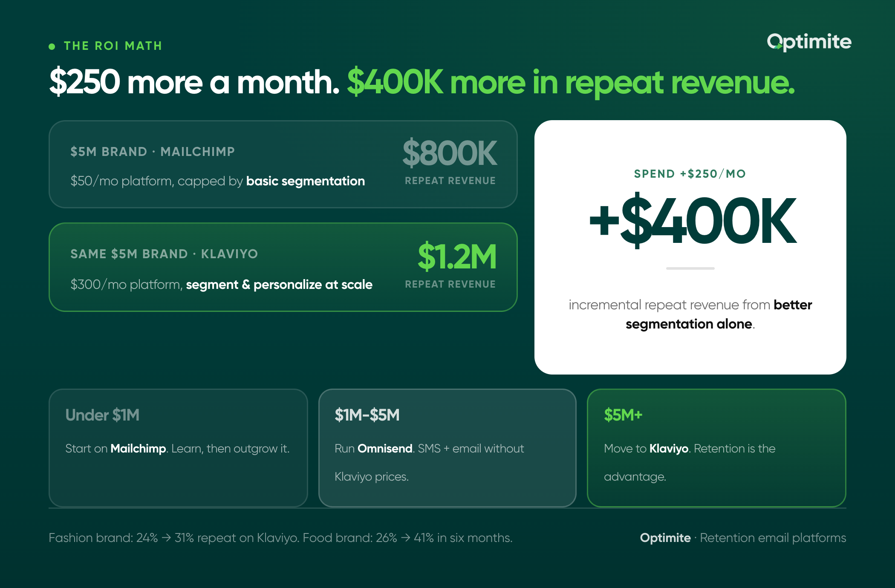Select the "$5M BRAND · MAILCHIMP" card title
895x588 pixels.
[153, 152]
